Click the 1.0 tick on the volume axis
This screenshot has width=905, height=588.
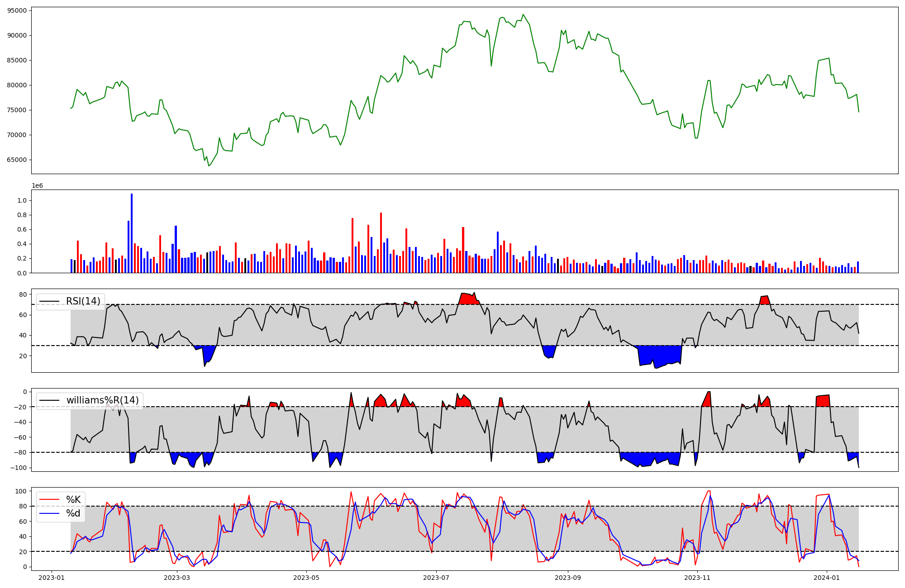21,200
